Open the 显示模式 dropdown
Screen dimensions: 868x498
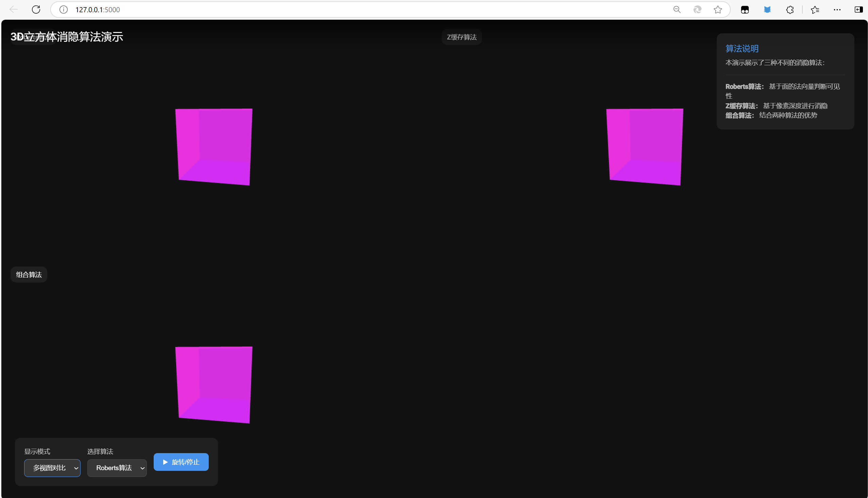[x=52, y=467]
